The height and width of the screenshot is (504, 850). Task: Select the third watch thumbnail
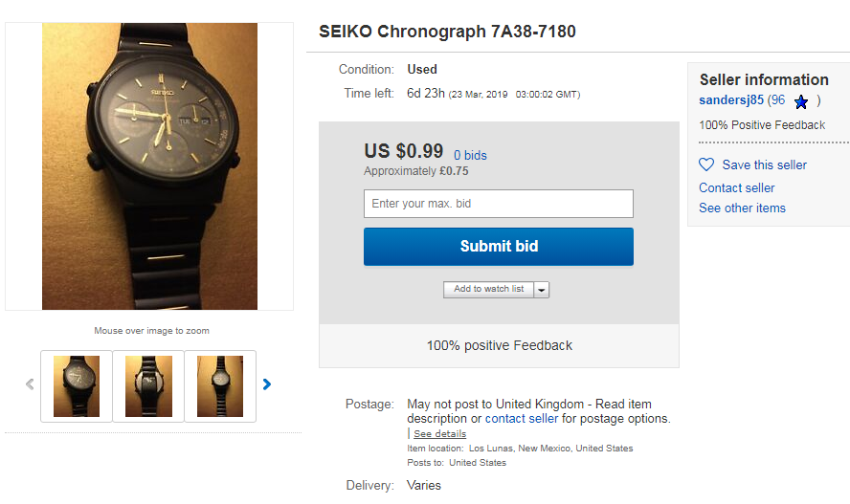pos(220,385)
